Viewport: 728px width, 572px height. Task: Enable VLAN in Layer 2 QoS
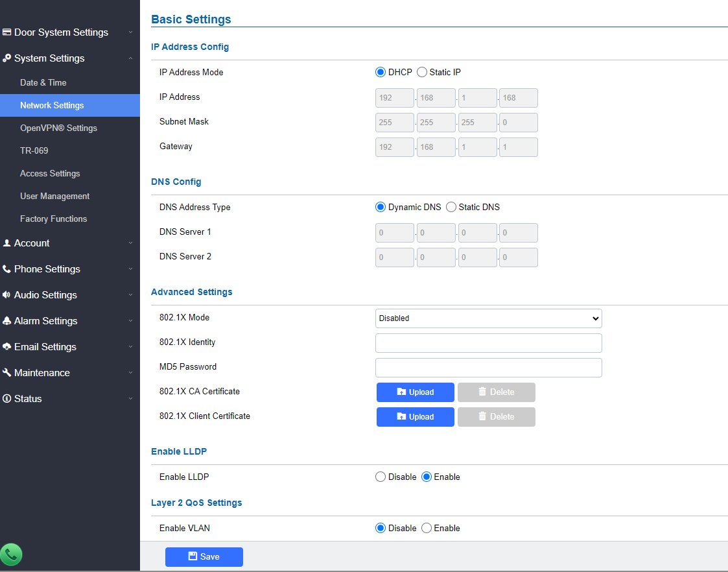click(x=426, y=528)
